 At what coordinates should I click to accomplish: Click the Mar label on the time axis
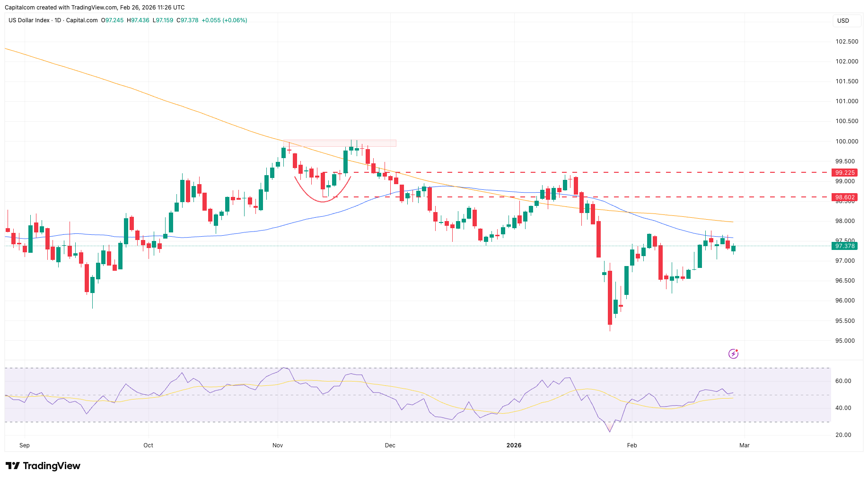coord(745,445)
